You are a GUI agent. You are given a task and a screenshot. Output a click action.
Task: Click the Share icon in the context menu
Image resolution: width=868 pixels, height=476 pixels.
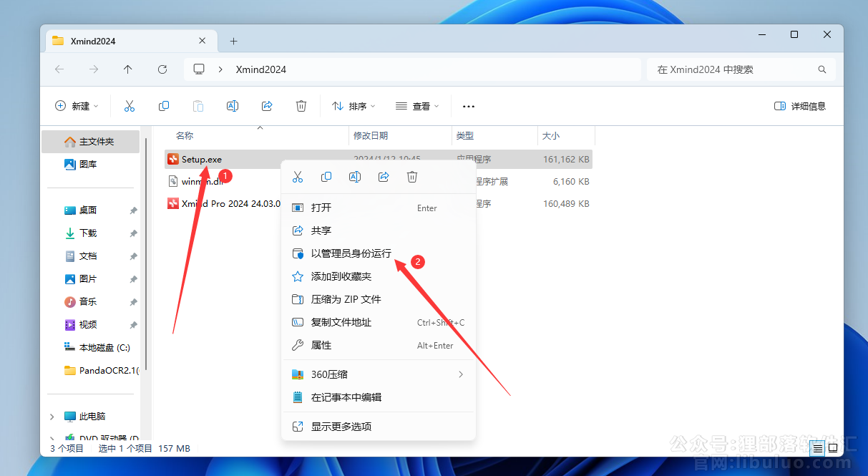click(384, 177)
